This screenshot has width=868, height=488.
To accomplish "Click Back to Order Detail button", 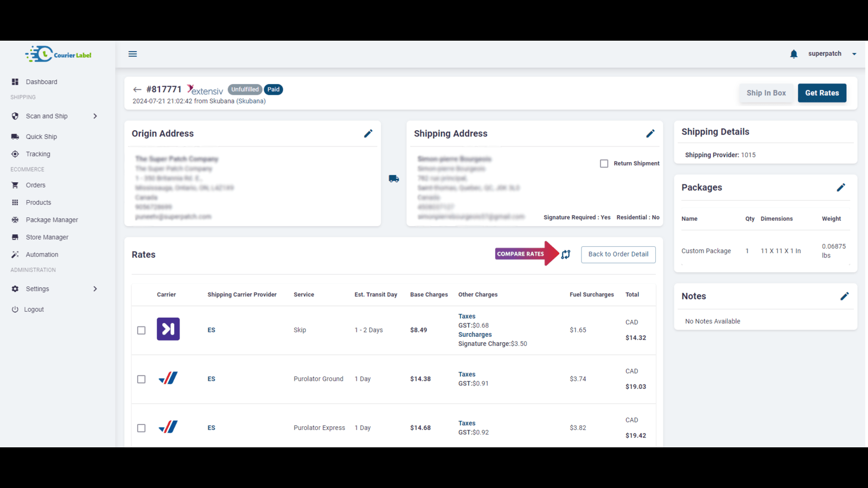I will [x=618, y=254].
